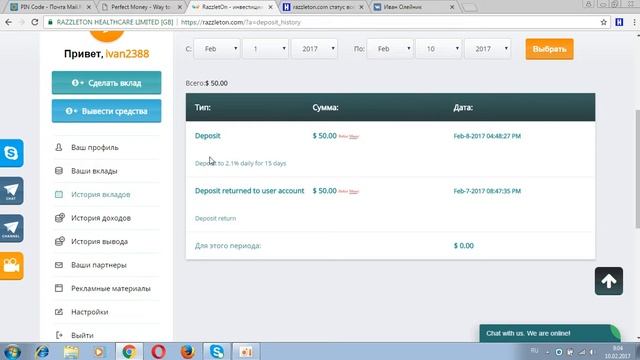This screenshot has height=360, width=640.
Task: Click the Сделать вклад button
Action: pyautogui.click(x=107, y=83)
